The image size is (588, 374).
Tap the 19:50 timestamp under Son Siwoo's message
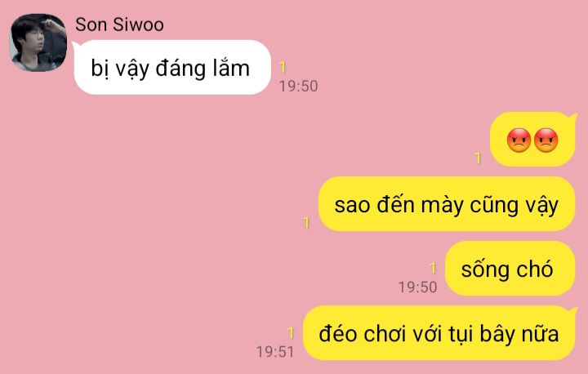[x=299, y=86]
